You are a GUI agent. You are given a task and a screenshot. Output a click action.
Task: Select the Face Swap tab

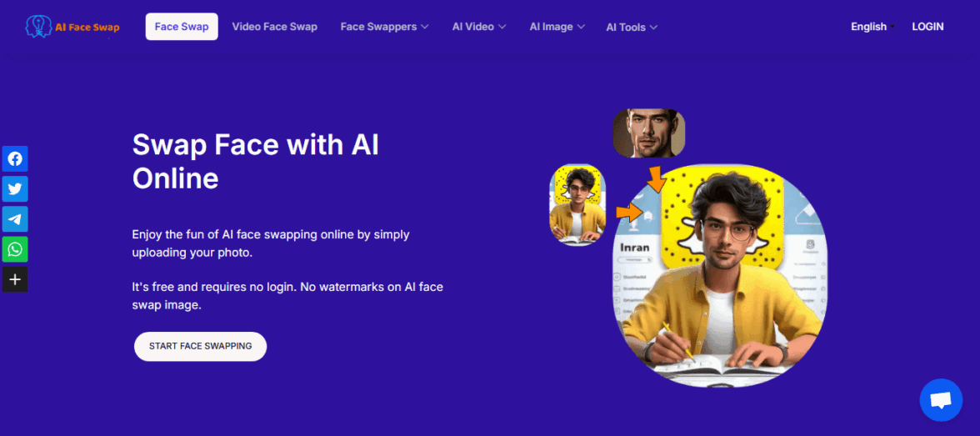[x=182, y=27]
